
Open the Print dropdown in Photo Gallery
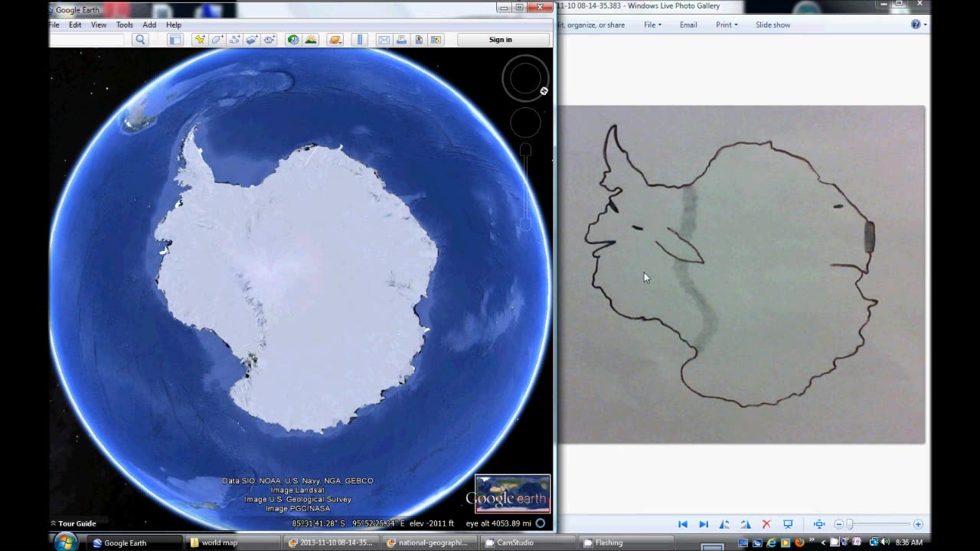[727, 24]
